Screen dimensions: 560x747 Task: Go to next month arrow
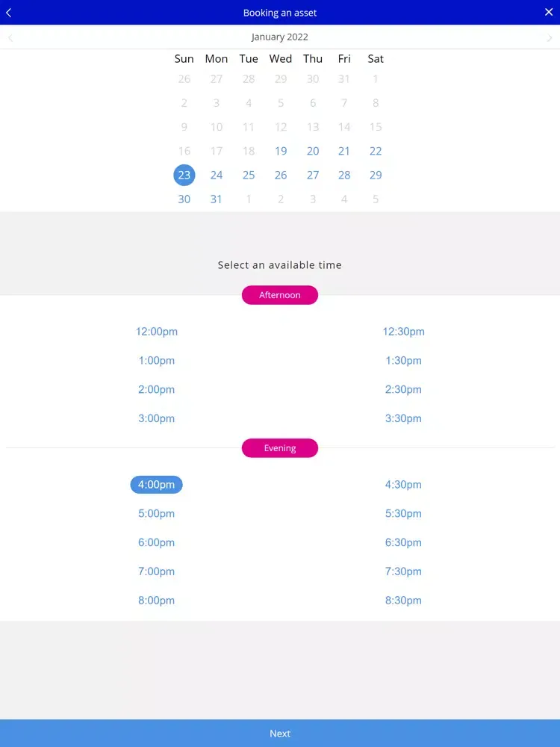tap(550, 37)
